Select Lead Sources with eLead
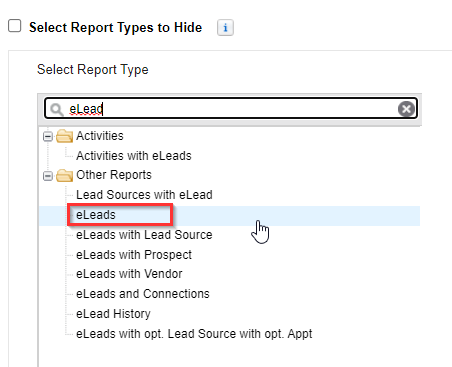 [144, 195]
